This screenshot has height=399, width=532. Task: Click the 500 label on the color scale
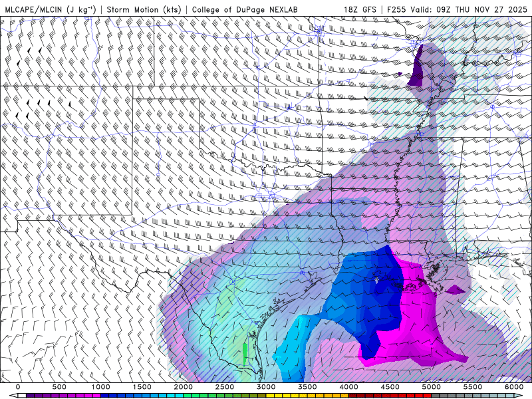click(x=59, y=387)
